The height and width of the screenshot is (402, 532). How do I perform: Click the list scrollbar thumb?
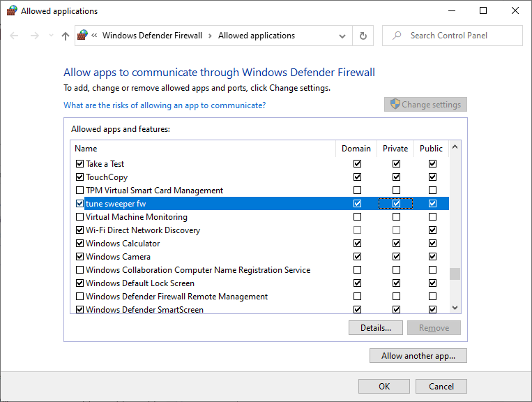(455, 274)
